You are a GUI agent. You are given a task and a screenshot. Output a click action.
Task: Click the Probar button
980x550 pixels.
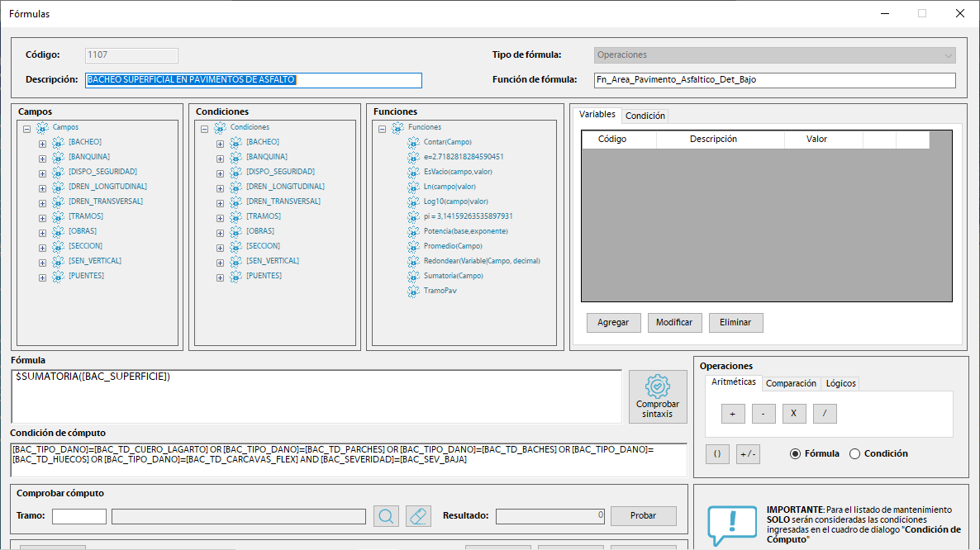point(643,516)
